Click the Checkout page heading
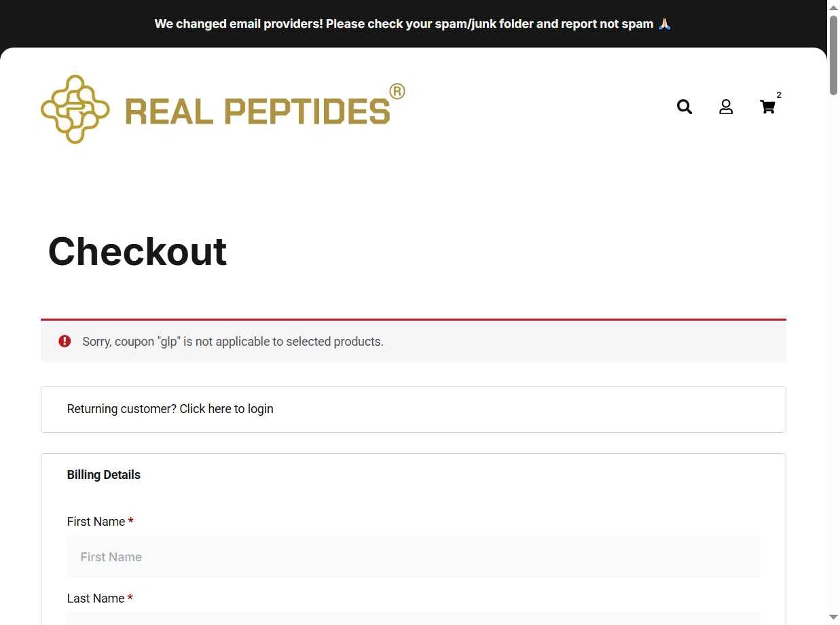 coord(138,251)
